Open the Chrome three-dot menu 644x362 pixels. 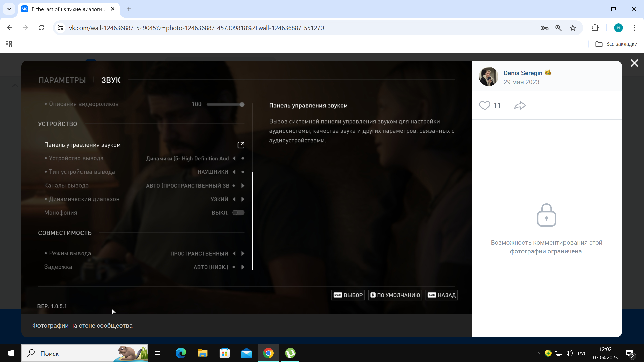634,28
